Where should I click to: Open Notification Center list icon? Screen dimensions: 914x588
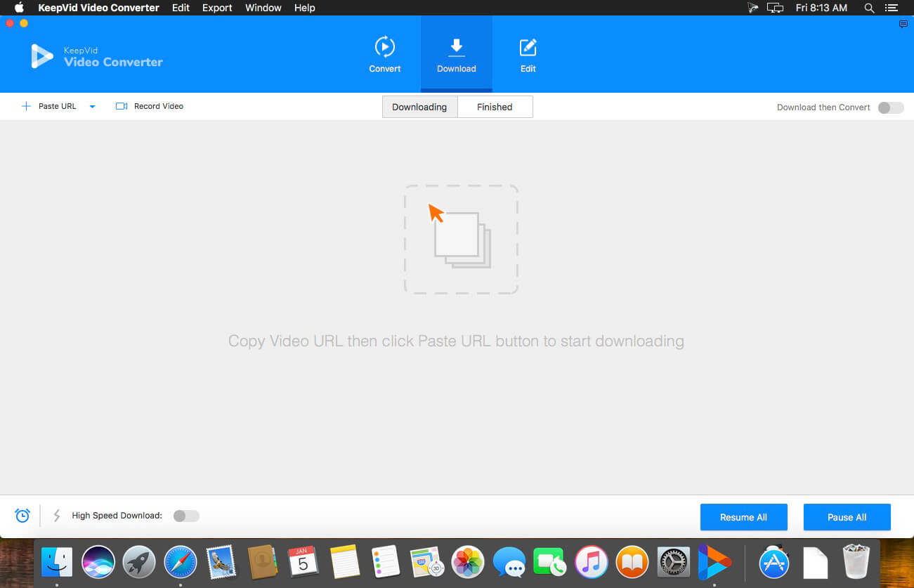point(892,8)
